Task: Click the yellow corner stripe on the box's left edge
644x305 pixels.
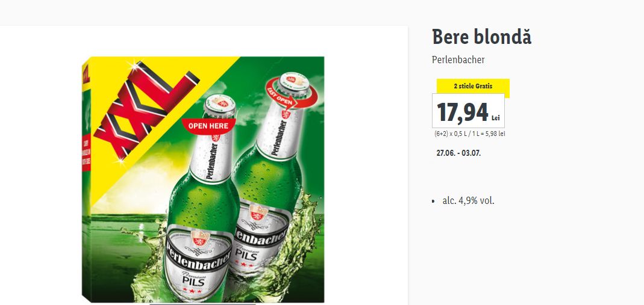Action: [x=86, y=75]
